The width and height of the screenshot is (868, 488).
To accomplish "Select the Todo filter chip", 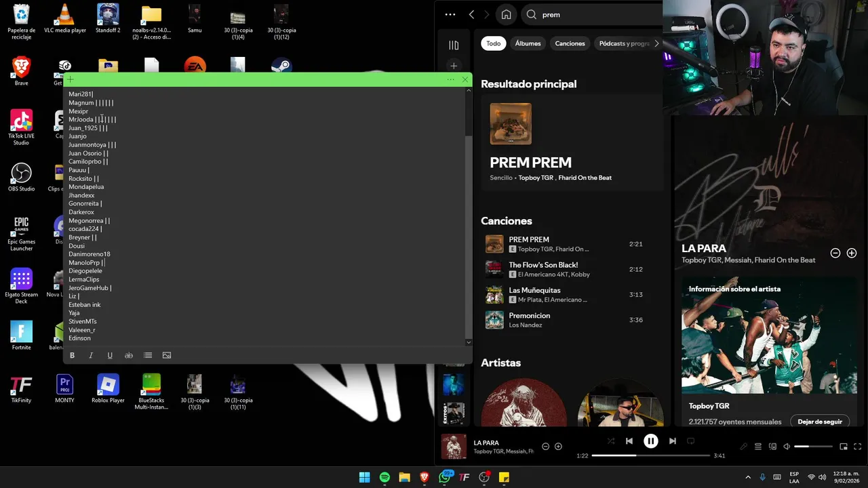I will pyautogui.click(x=494, y=43).
